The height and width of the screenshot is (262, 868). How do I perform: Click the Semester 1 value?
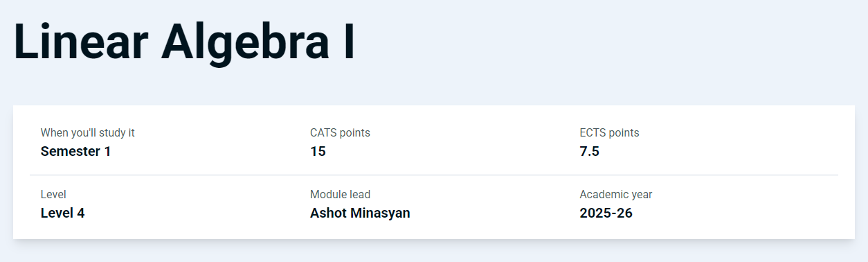pyautogui.click(x=75, y=151)
